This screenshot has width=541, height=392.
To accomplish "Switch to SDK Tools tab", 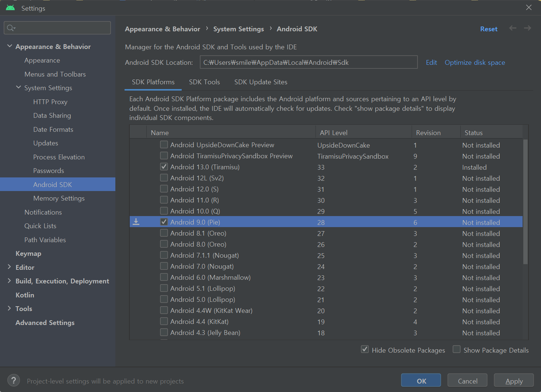I will (x=205, y=82).
